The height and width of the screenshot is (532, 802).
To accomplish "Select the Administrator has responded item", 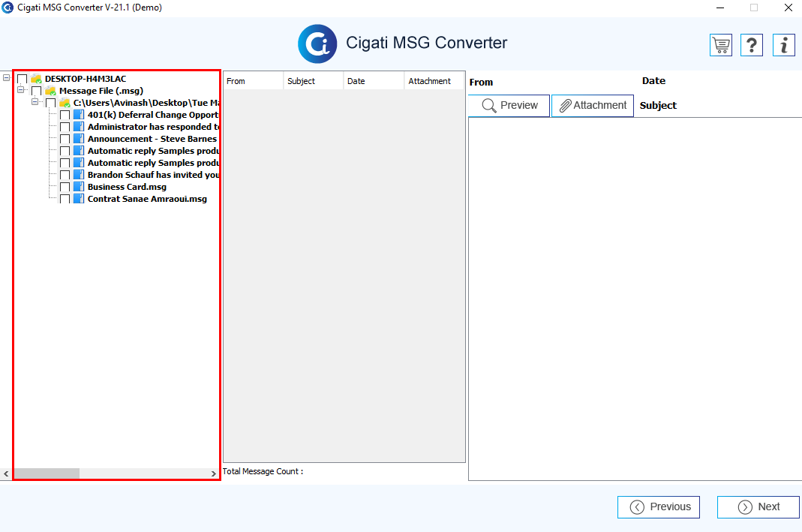I will tap(153, 127).
